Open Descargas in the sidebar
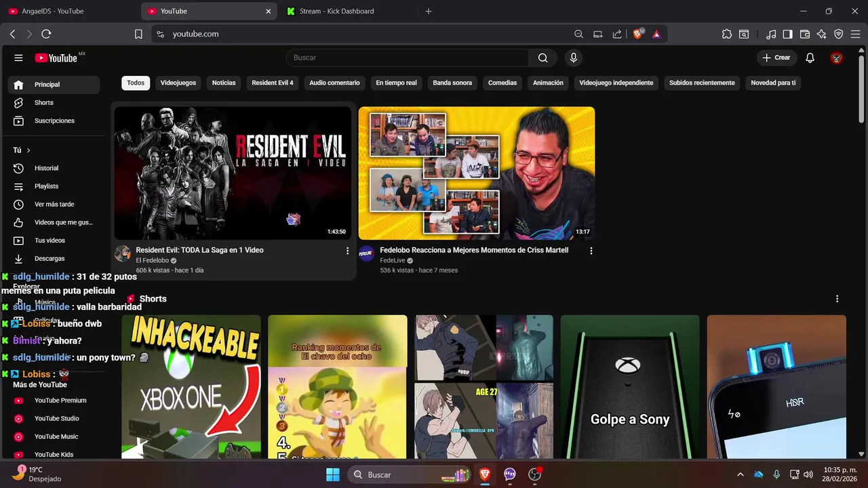This screenshot has height=488, width=868. pos(54,259)
